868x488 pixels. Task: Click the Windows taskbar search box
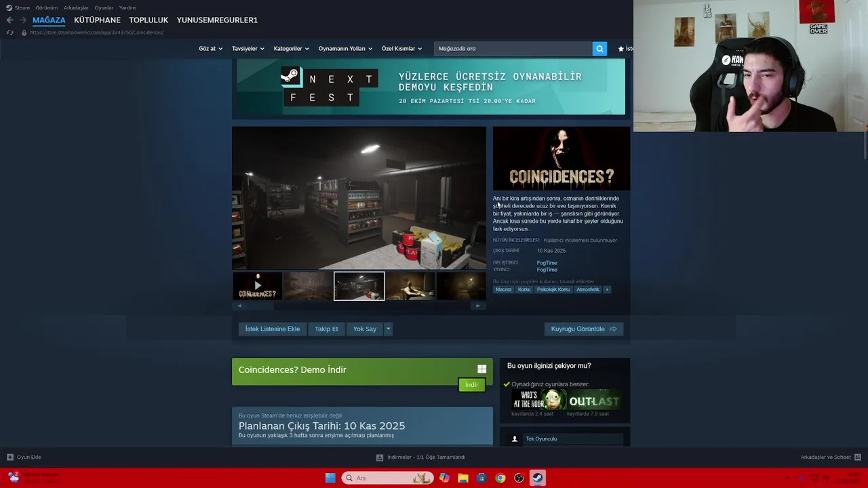(387, 478)
